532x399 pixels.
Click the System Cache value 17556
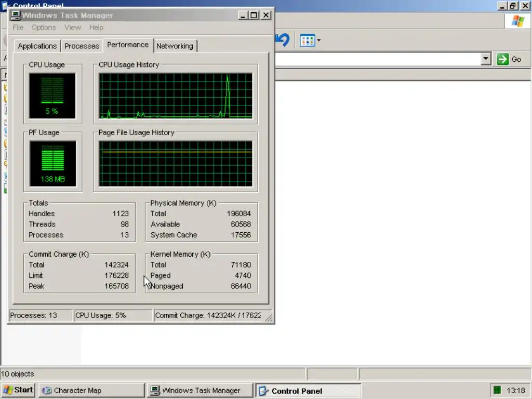coord(241,235)
